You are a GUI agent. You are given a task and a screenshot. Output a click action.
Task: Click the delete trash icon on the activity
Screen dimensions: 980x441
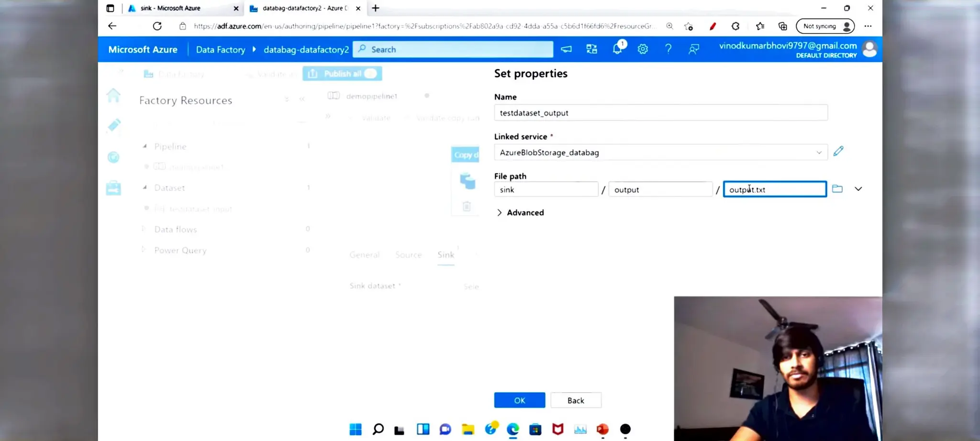[467, 206]
